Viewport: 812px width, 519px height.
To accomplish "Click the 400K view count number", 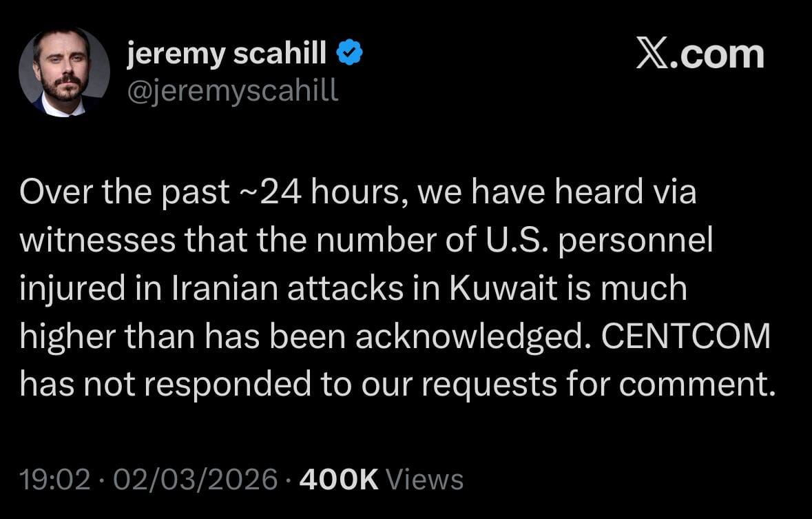I will (340, 480).
